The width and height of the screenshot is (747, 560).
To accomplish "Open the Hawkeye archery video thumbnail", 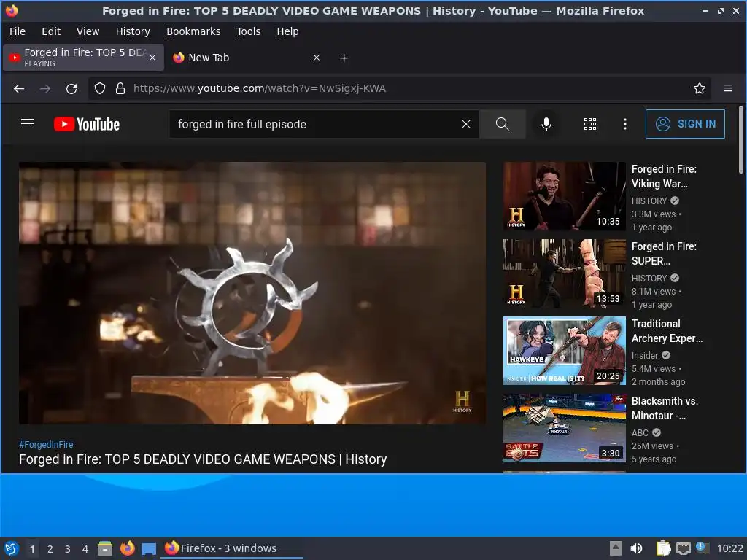I will tap(565, 351).
